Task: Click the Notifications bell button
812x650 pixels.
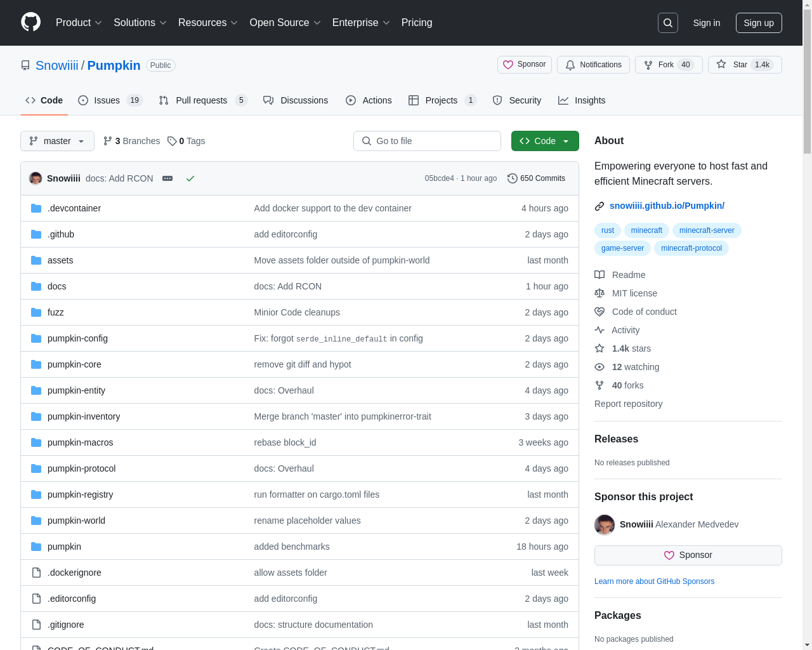Action: coord(593,65)
